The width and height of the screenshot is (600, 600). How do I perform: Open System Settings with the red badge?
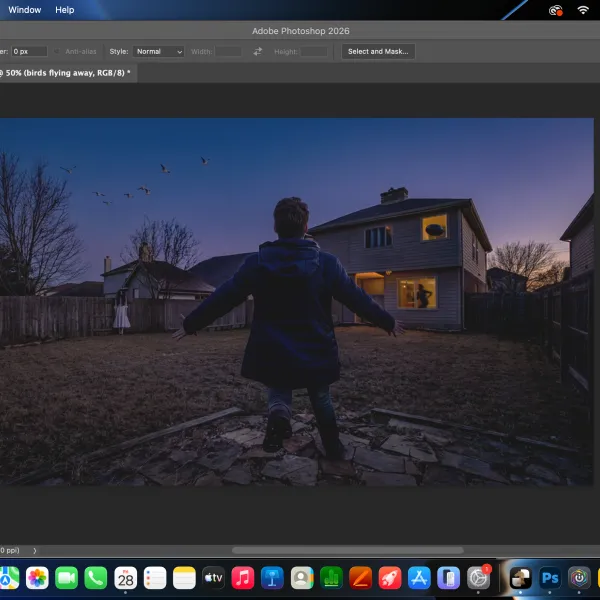click(x=478, y=577)
